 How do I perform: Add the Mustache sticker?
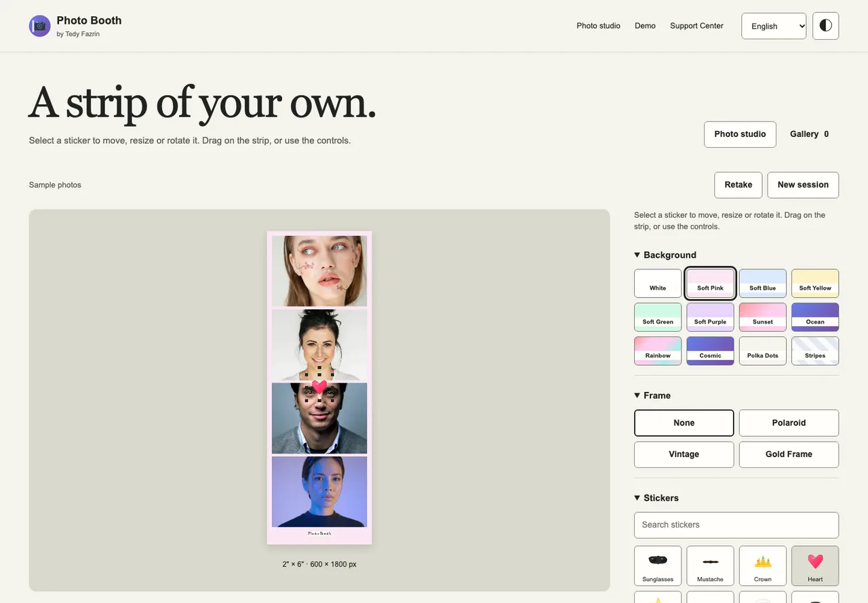coord(710,566)
